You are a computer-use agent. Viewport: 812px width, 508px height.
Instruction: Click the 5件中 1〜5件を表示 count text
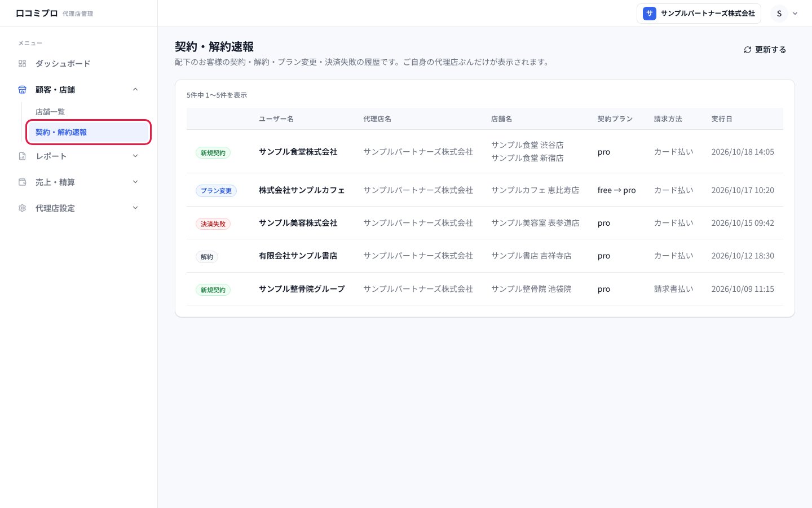coord(217,95)
